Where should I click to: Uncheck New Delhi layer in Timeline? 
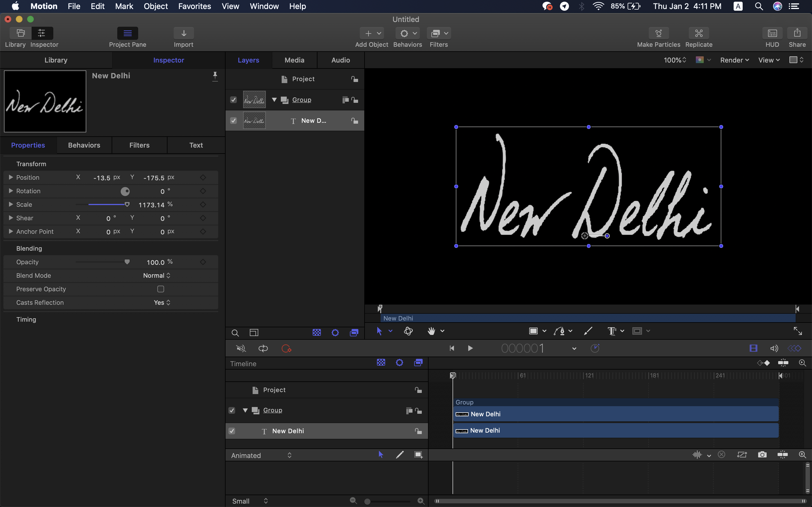pyautogui.click(x=232, y=431)
